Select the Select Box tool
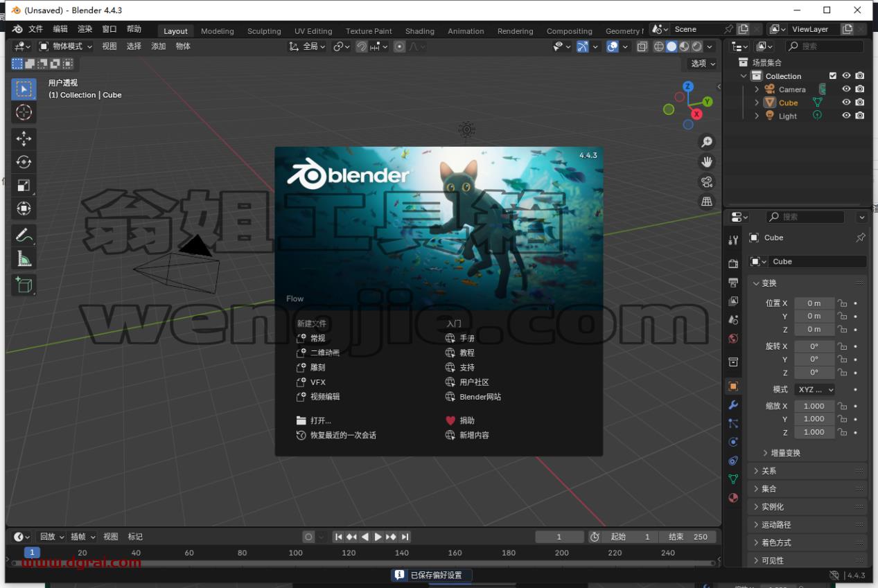The height and width of the screenshot is (588, 878). [x=24, y=89]
